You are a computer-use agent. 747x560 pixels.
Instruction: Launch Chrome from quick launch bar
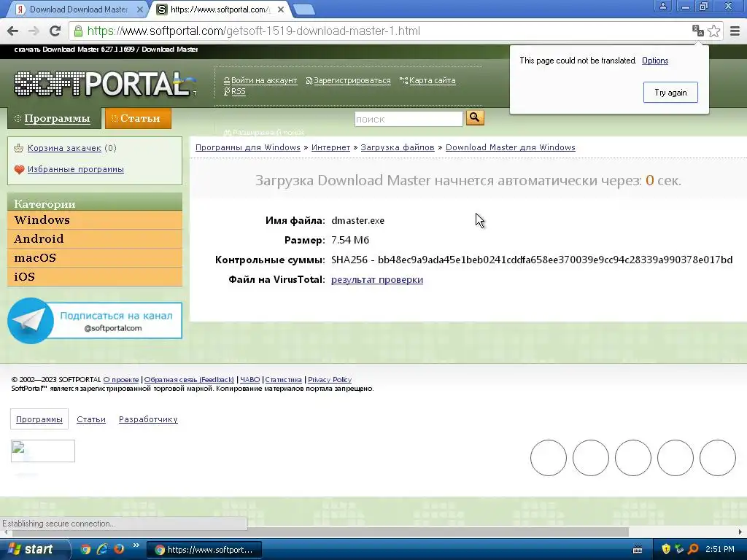point(86,549)
